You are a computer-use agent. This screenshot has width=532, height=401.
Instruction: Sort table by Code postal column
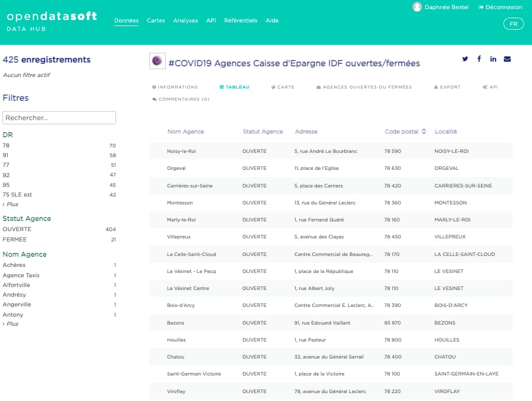(x=405, y=132)
